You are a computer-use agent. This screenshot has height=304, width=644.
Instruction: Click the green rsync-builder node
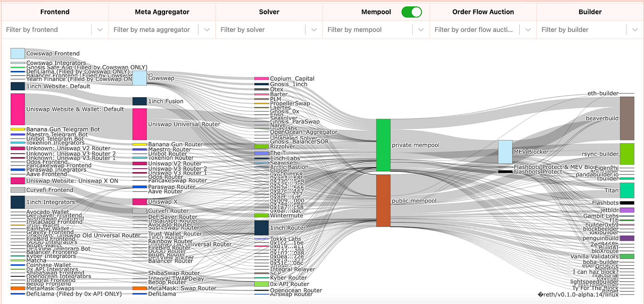627,154
